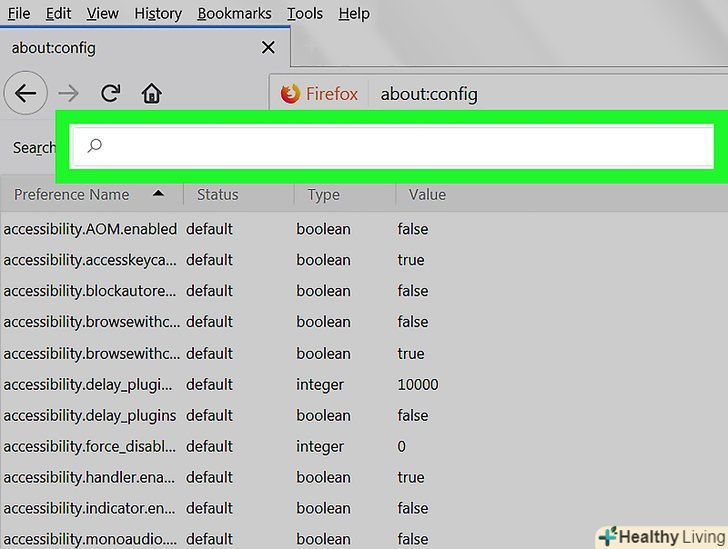The height and width of the screenshot is (549, 728).
Task: Select the about:config tab
Action: pos(145,47)
